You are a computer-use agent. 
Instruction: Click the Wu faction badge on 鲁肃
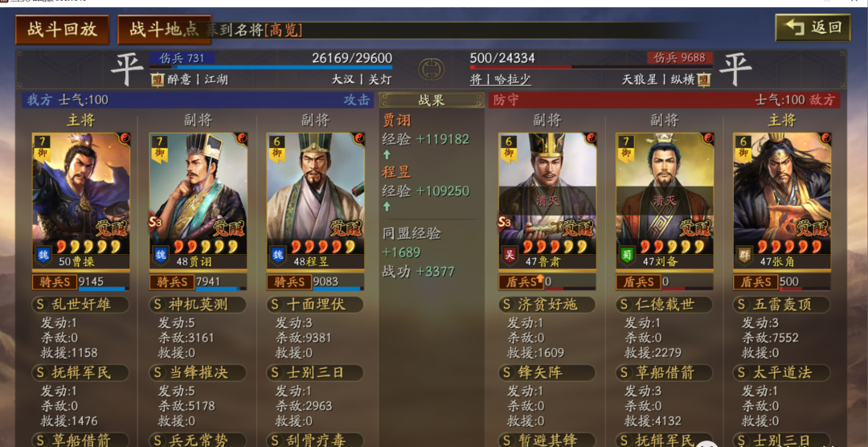pos(510,254)
